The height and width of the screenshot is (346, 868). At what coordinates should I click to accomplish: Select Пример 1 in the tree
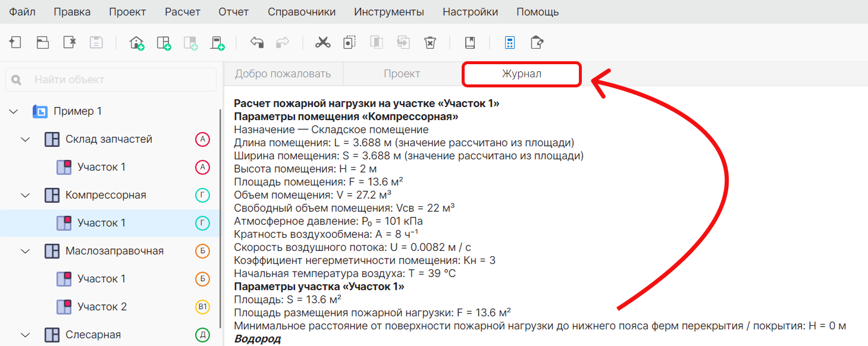[78, 111]
